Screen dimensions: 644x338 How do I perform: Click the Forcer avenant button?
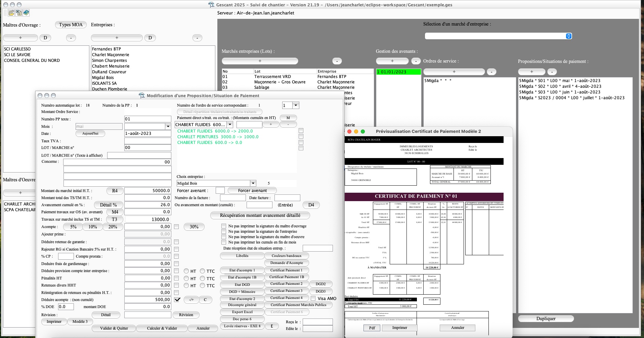pos(252,190)
